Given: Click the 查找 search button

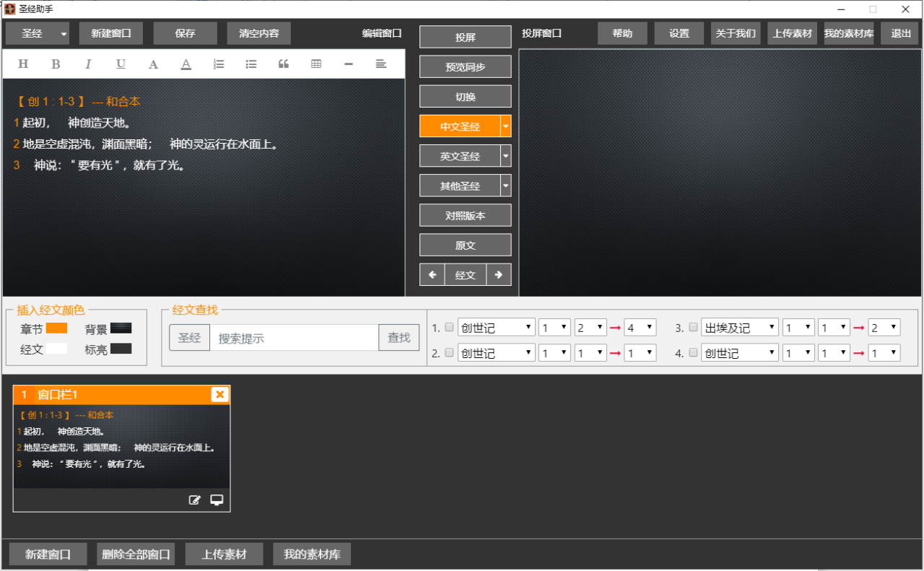Looking at the screenshot, I should click(x=398, y=337).
